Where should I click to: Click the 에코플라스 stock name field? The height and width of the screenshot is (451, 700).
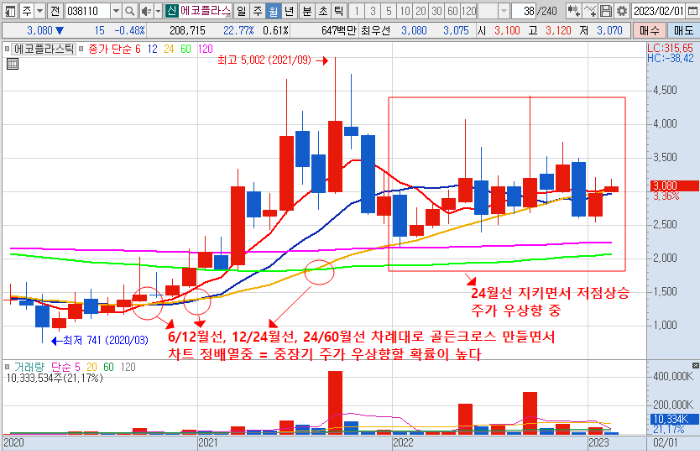205,10
